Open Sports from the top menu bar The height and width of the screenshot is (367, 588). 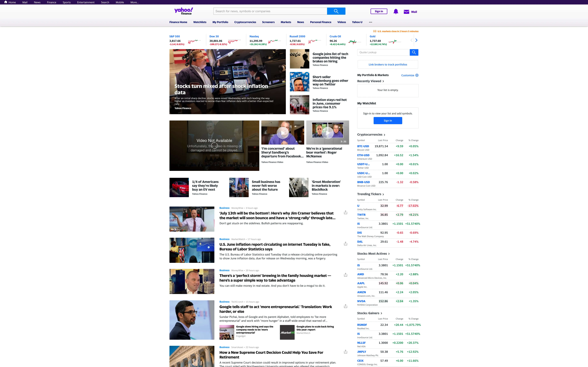coord(67,2)
